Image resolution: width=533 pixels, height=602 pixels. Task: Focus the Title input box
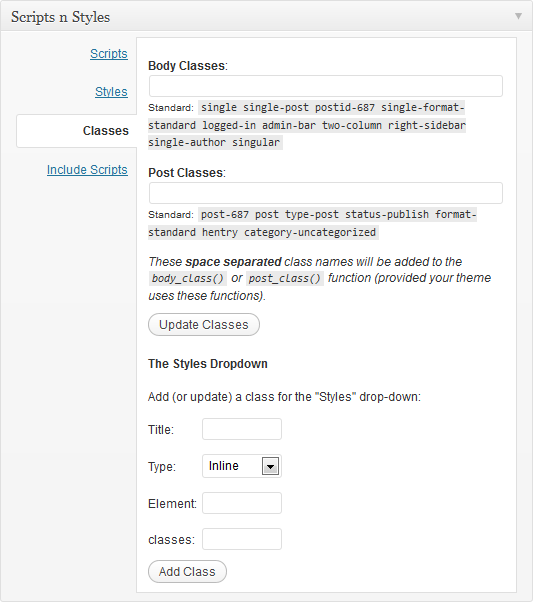tap(242, 429)
